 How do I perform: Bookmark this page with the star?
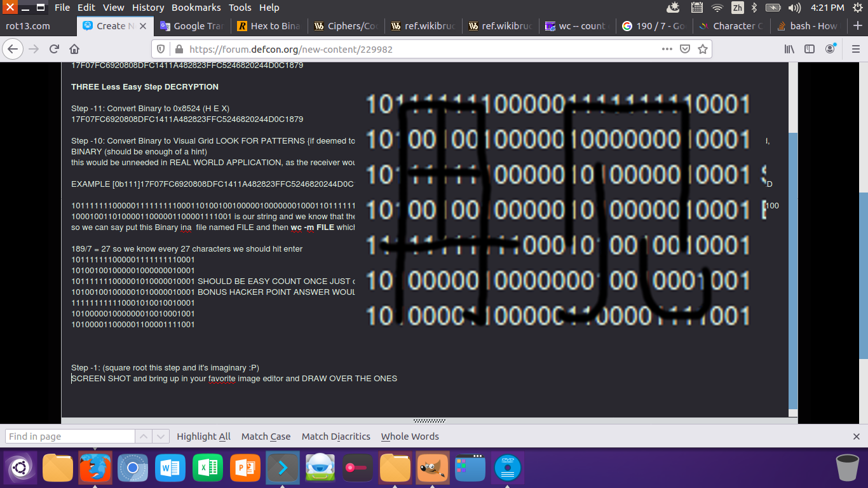[x=702, y=49]
